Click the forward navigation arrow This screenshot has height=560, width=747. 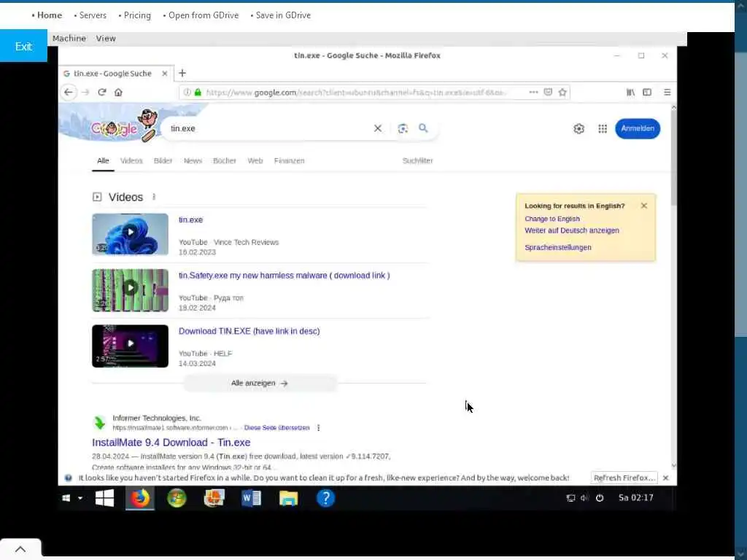pyautogui.click(x=85, y=93)
